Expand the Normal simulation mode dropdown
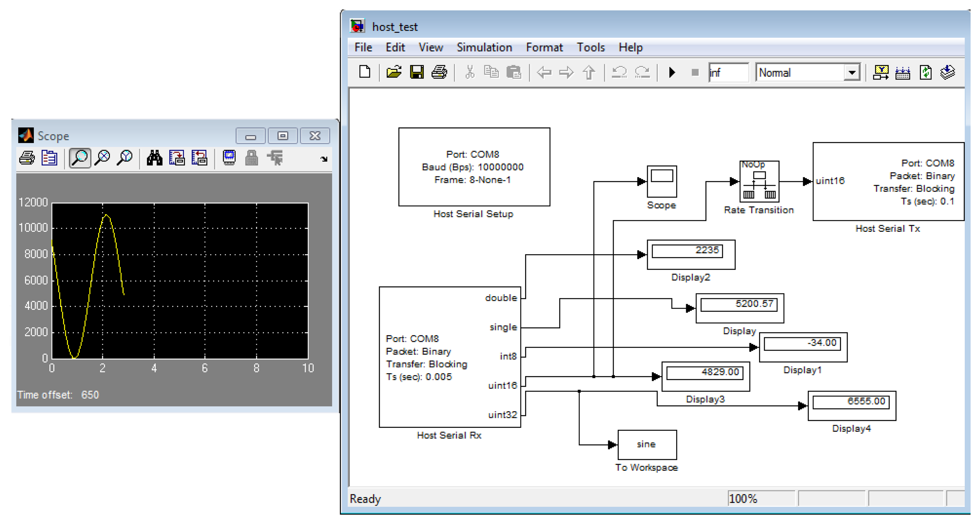The image size is (980, 525). point(852,72)
